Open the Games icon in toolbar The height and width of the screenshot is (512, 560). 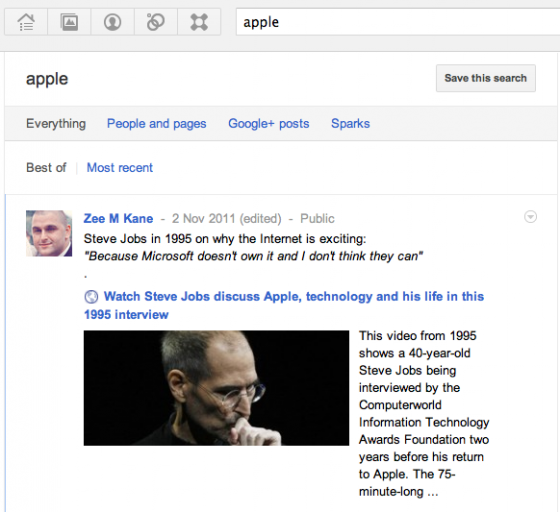coord(199,22)
